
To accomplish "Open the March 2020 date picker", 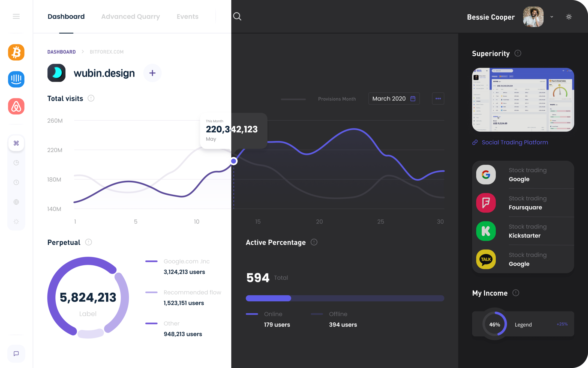I will click(394, 99).
